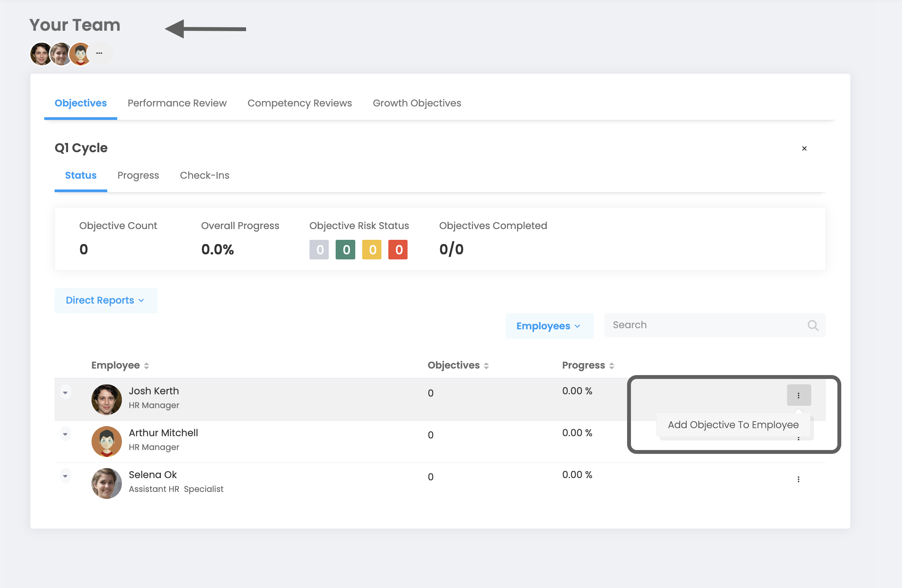Click the team members ellipsis icon
The height and width of the screenshot is (588, 902).
99,53
